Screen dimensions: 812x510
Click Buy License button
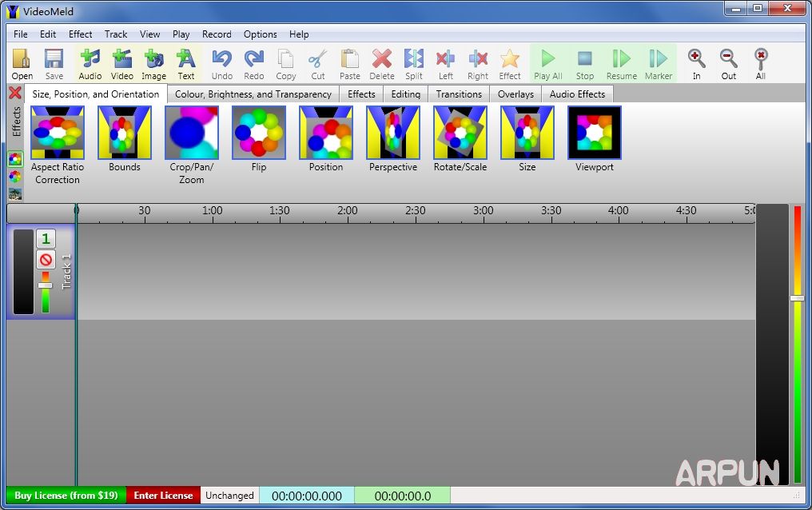point(66,496)
